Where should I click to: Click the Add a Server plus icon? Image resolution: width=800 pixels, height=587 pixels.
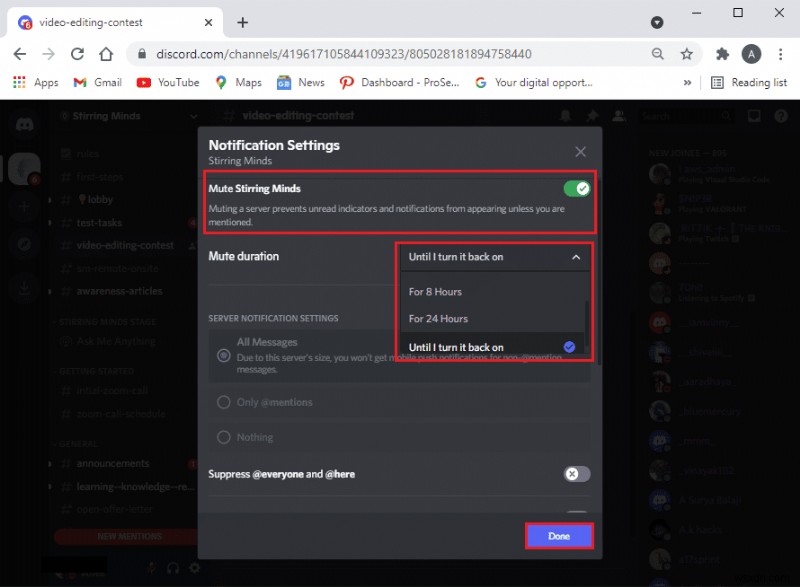[x=24, y=207]
